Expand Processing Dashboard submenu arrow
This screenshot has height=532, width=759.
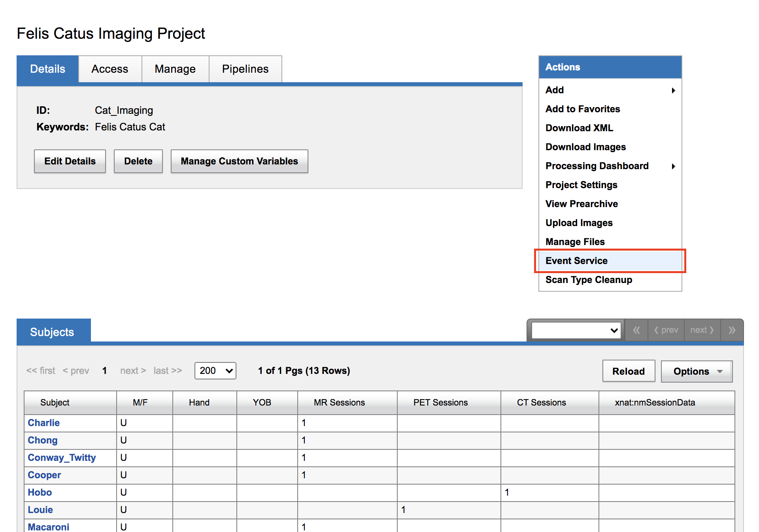(673, 166)
